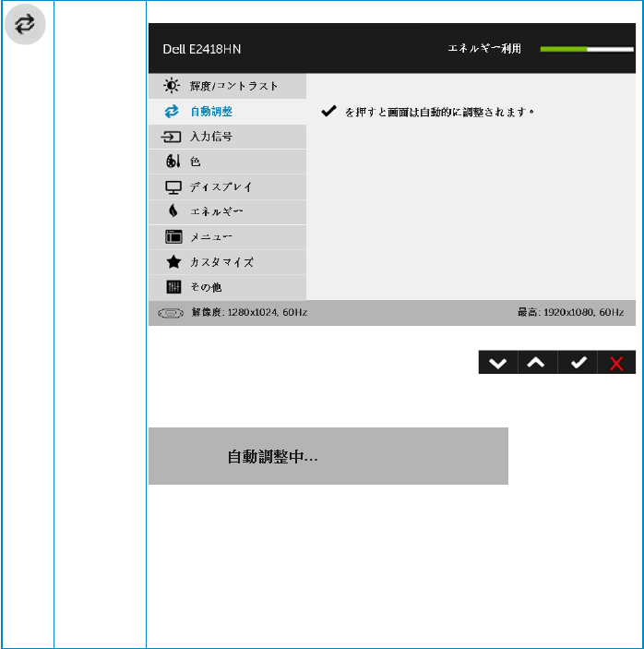This screenshot has width=644, height=649.
Task: Open the その他 menu item
Action: [x=227, y=287]
